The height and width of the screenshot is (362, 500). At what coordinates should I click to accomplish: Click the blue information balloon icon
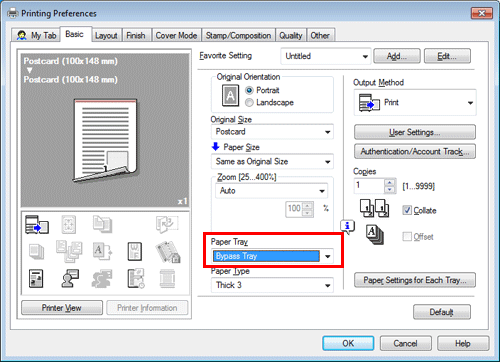(347, 227)
